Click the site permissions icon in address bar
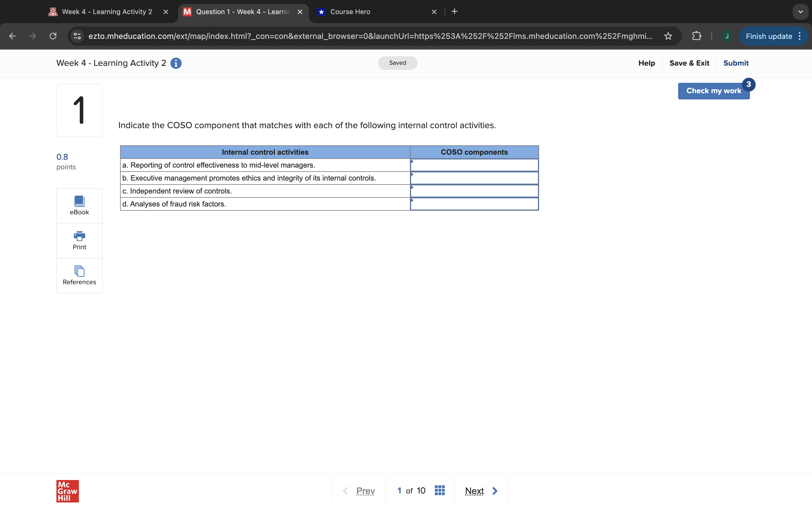812x507 pixels. [x=76, y=36]
